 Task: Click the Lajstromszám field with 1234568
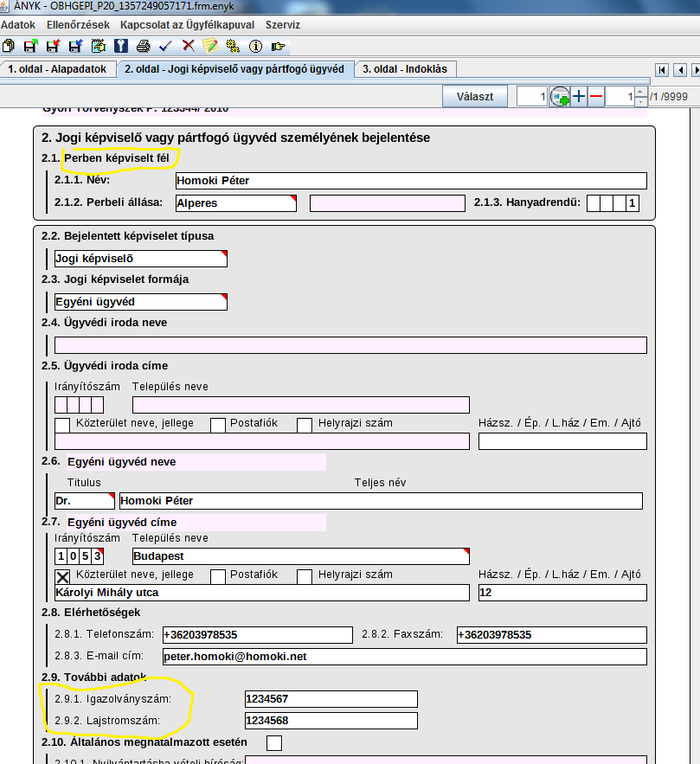click(x=331, y=721)
